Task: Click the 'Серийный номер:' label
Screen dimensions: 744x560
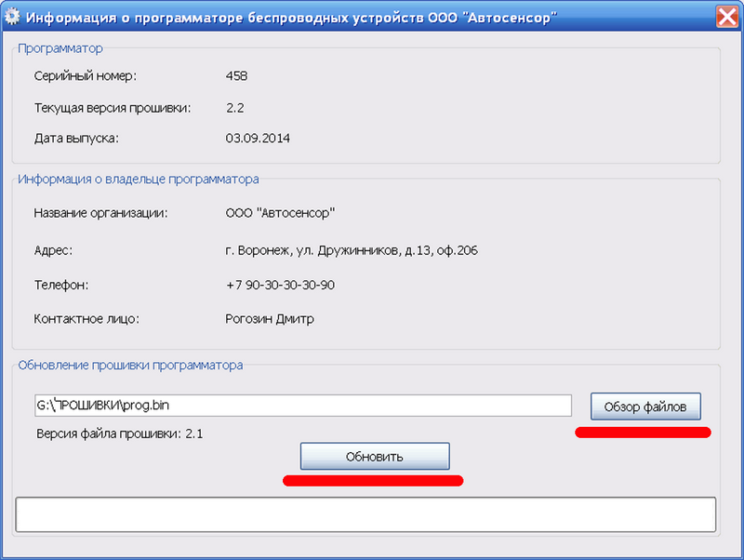Action: pos(86,76)
